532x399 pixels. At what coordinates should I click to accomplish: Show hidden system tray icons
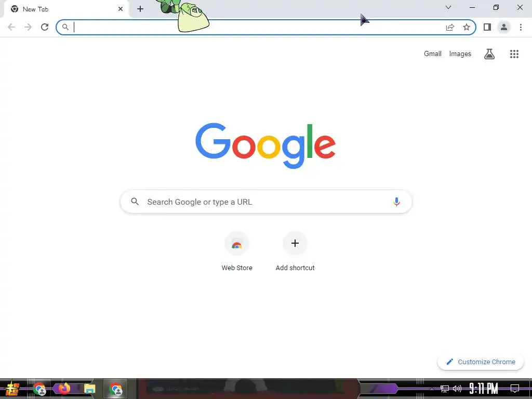(432, 389)
